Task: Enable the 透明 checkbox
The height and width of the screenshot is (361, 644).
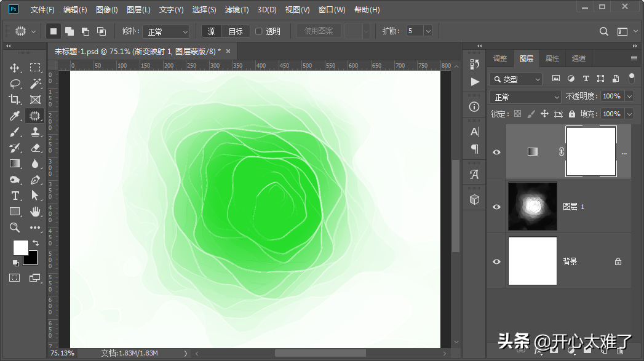Action: click(259, 31)
